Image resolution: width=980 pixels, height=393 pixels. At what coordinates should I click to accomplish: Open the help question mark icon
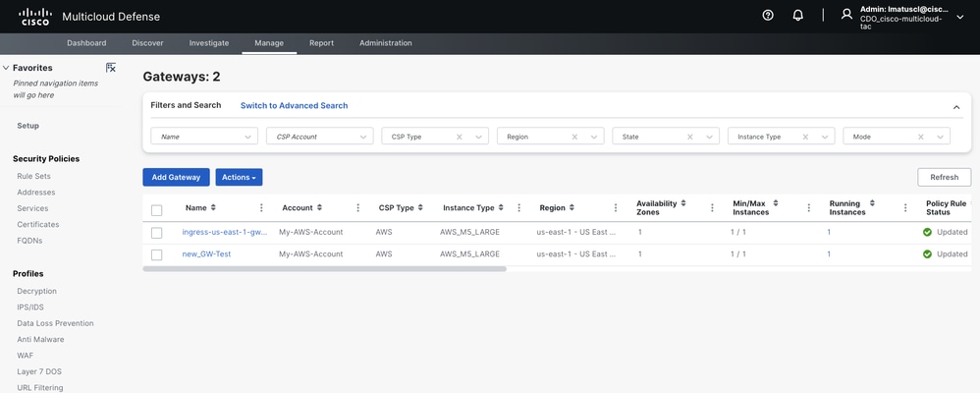768,16
